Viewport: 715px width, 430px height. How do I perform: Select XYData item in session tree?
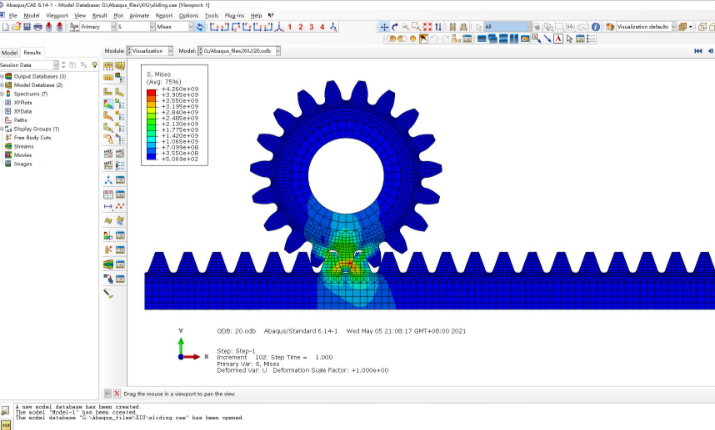[x=25, y=111]
